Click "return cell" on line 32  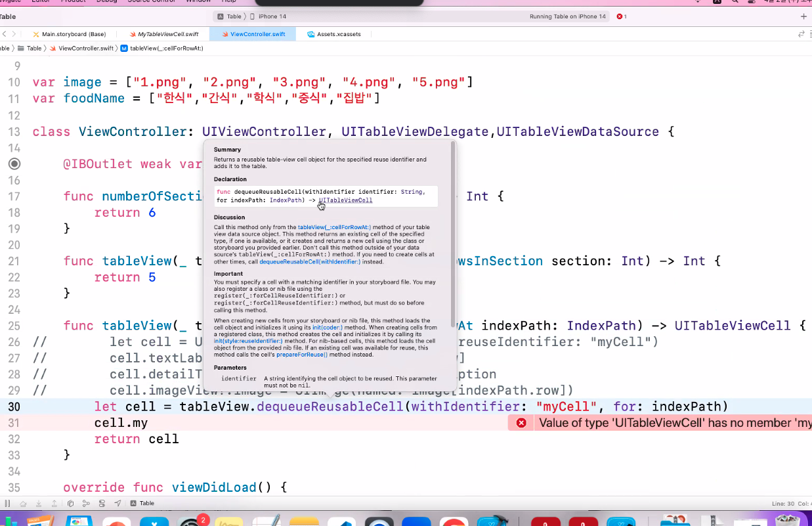coord(137,439)
